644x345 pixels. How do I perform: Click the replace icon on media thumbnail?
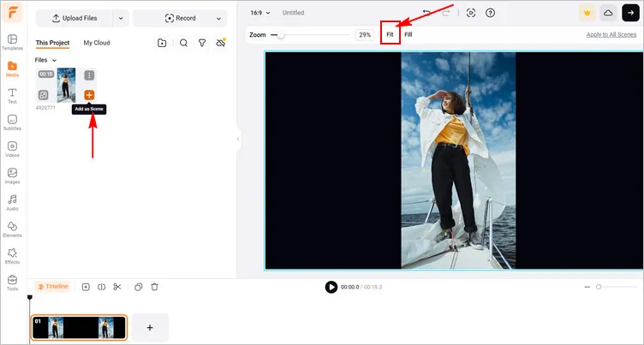coord(43,95)
